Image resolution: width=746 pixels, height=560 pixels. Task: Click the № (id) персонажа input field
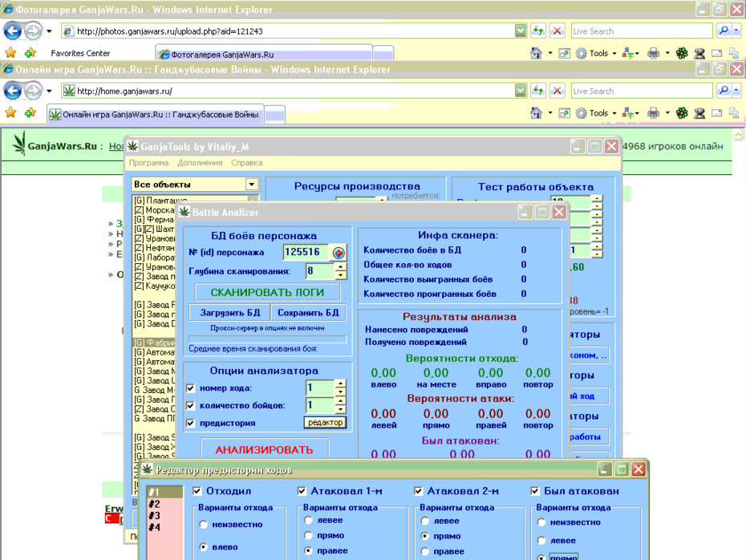point(306,252)
